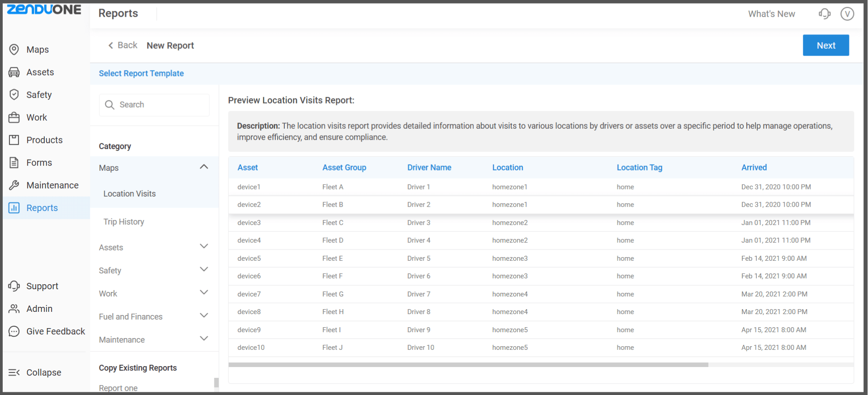Click the Give Feedback chat icon
868x395 pixels.
coord(14,331)
